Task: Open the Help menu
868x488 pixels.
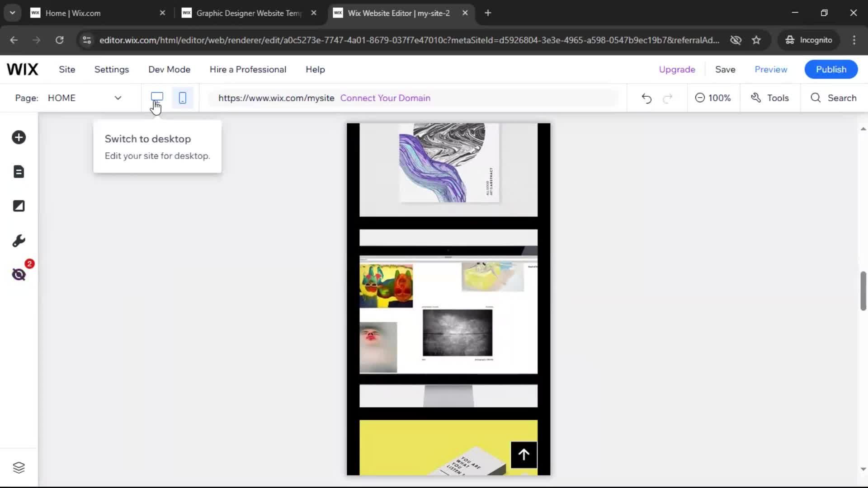Action: click(x=315, y=70)
